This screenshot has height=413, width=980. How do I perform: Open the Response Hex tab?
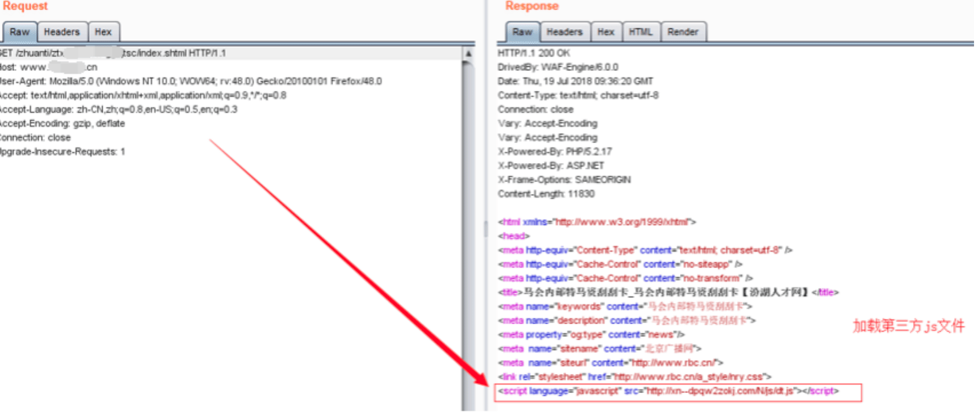click(x=606, y=32)
